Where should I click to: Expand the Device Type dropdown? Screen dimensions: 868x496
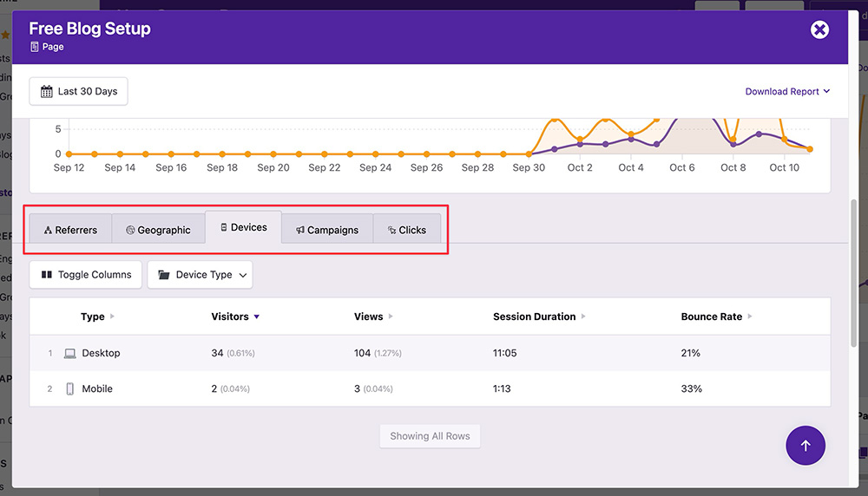coord(200,275)
